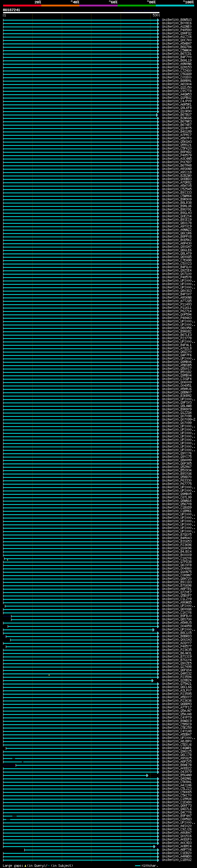Select the label UniRef100_B6JW31
Image resolution: width=197 pixels, height=868 pixels.
pyautogui.click(x=177, y=653)
